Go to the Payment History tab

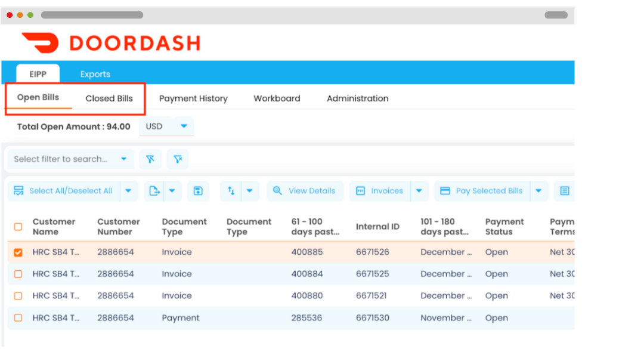193,98
